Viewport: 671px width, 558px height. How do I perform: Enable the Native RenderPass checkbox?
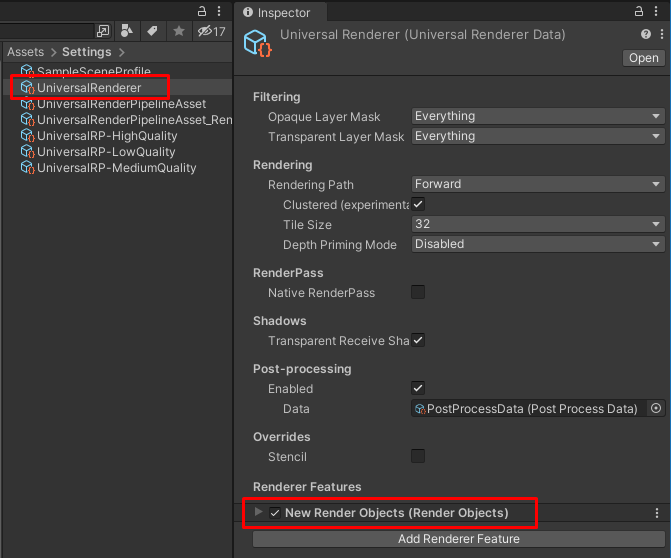[418, 292]
